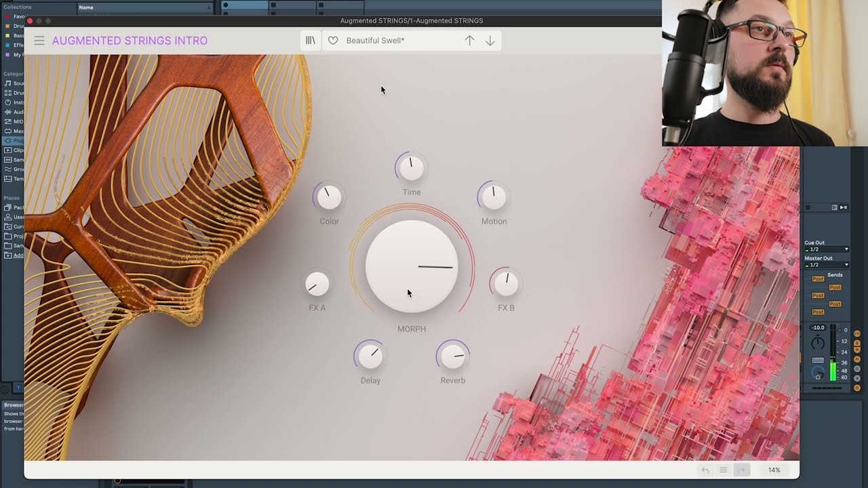868x488 pixels.
Task: Select the Plug-ins category in Ableton browser
Action: point(14,140)
